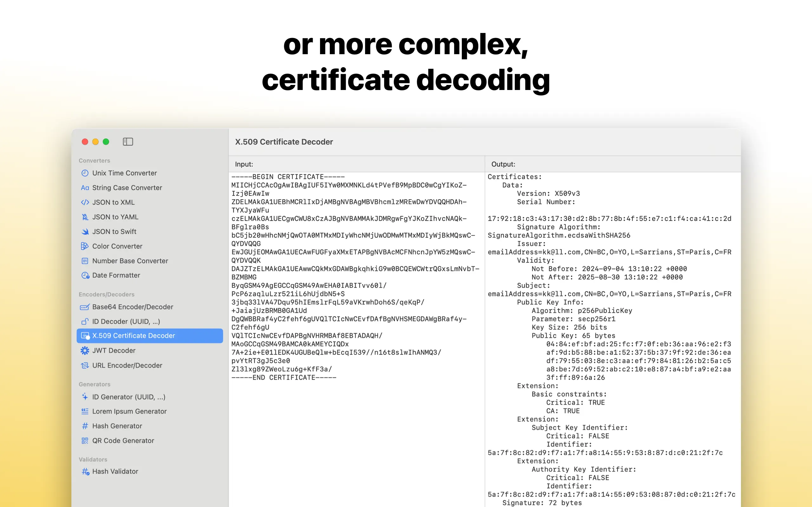Click the JSON to Swift bird icon
The width and height of the screenshot is (812, 507).
pyautogui.click(x=85, y=232)
